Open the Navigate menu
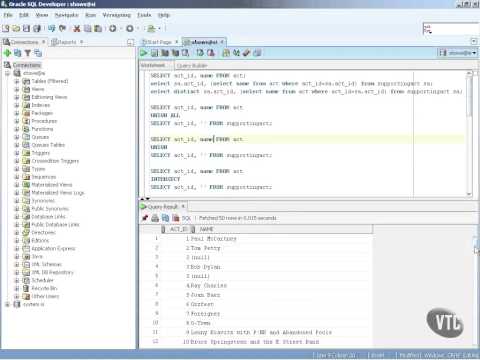This screenshot has height=360, width=480. (67, 15)
